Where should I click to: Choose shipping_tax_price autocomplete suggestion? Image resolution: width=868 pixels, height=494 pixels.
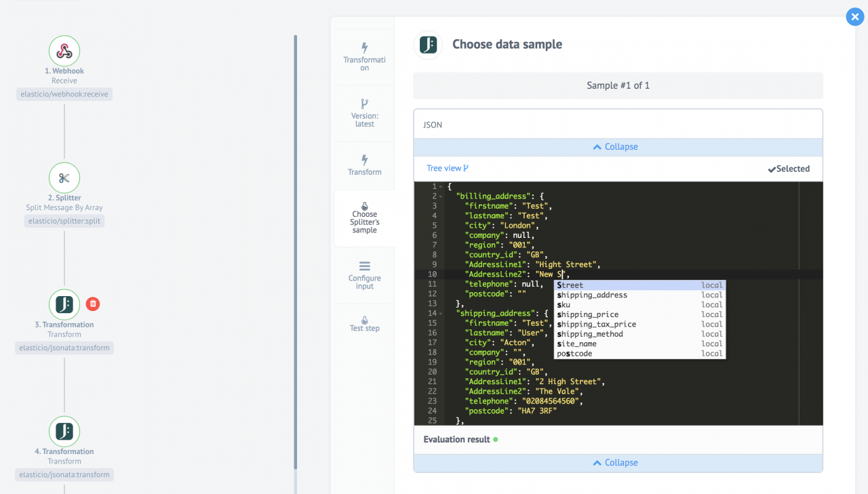pos(639,324)
